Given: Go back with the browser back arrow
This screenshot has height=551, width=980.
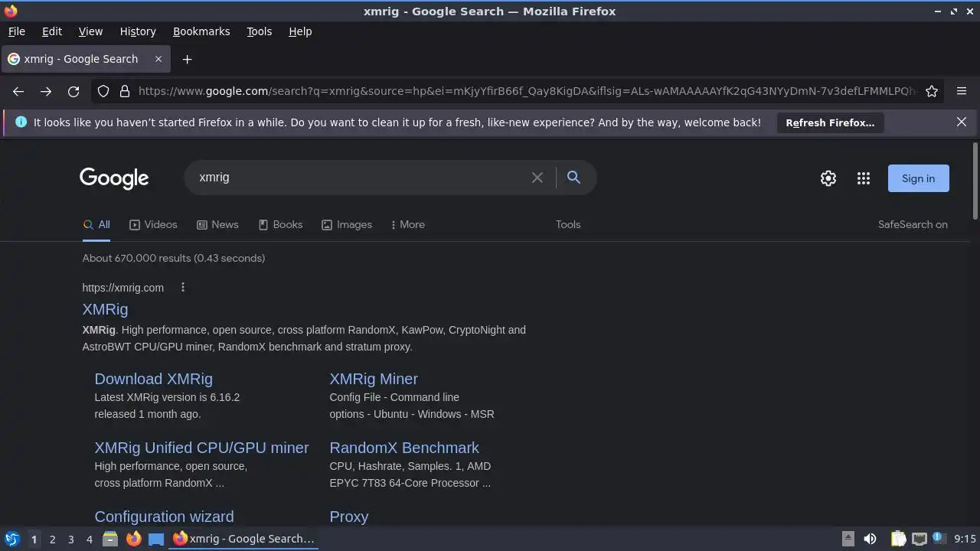Looking at the screenshot, I should click(18, 91).
